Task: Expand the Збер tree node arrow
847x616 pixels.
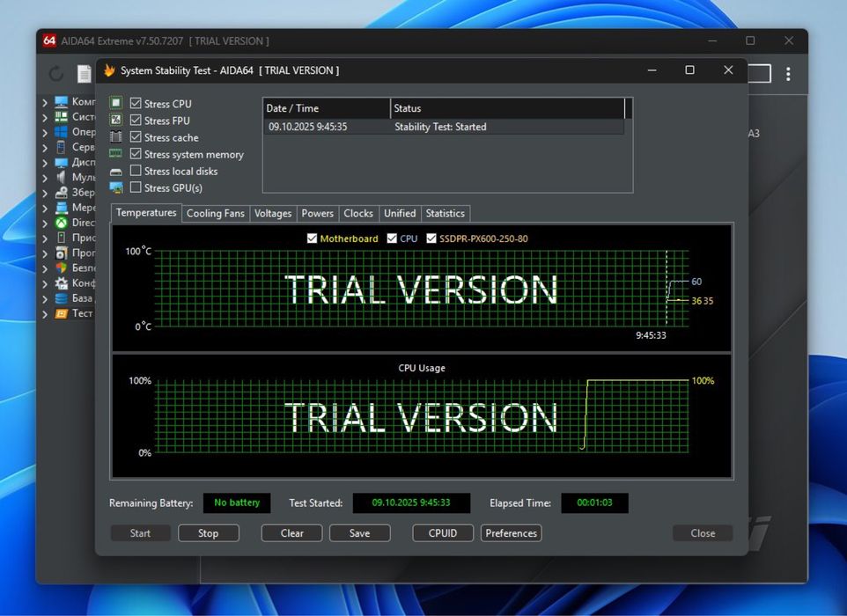Action: coord(45,193)
